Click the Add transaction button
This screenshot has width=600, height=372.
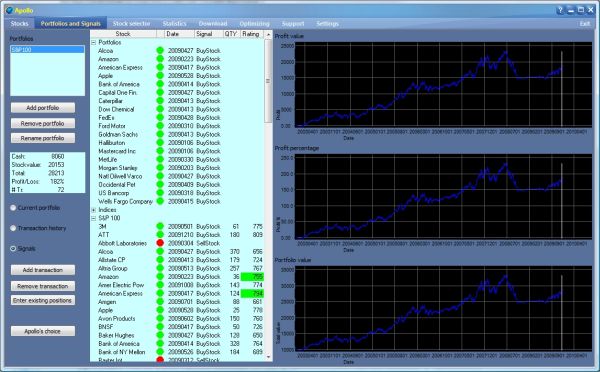[x=43, y=270]
